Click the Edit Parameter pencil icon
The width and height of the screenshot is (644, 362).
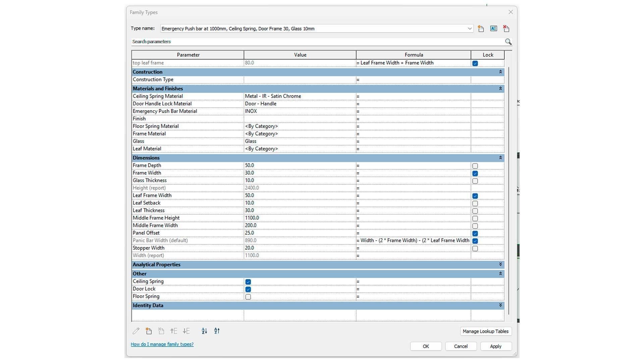coord(136,331)
